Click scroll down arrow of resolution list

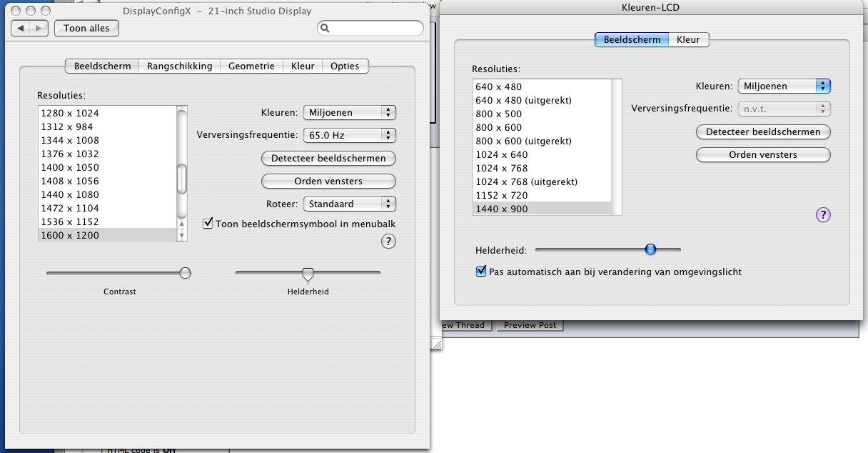click(182, 235)
